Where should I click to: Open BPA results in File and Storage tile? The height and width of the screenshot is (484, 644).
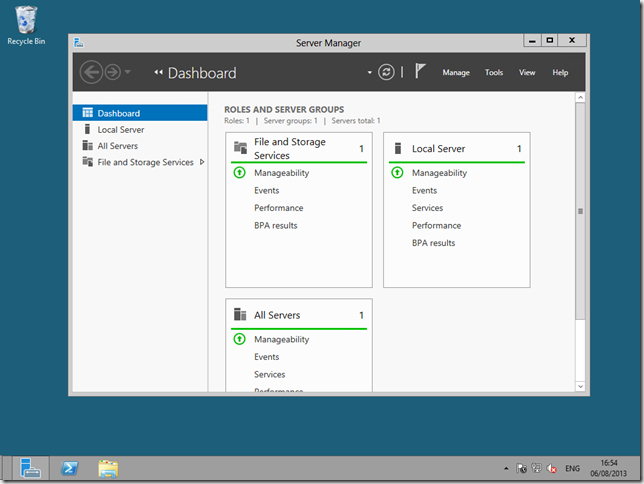[276, 226]
